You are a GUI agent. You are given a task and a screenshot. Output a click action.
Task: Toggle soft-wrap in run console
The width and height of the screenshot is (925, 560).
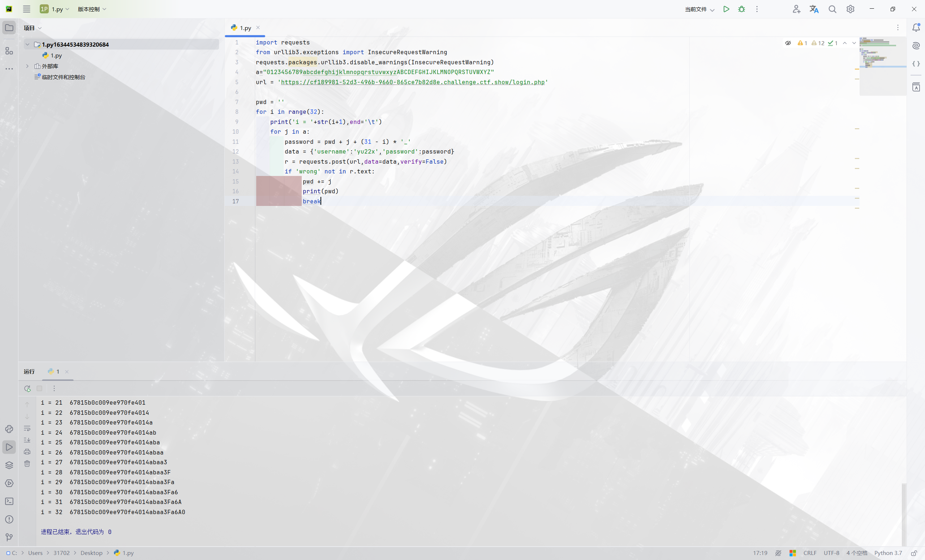(27, 428)
